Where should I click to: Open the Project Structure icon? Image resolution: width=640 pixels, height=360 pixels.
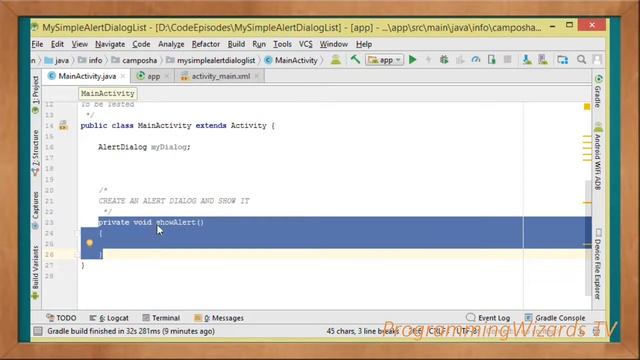[563, 60]
